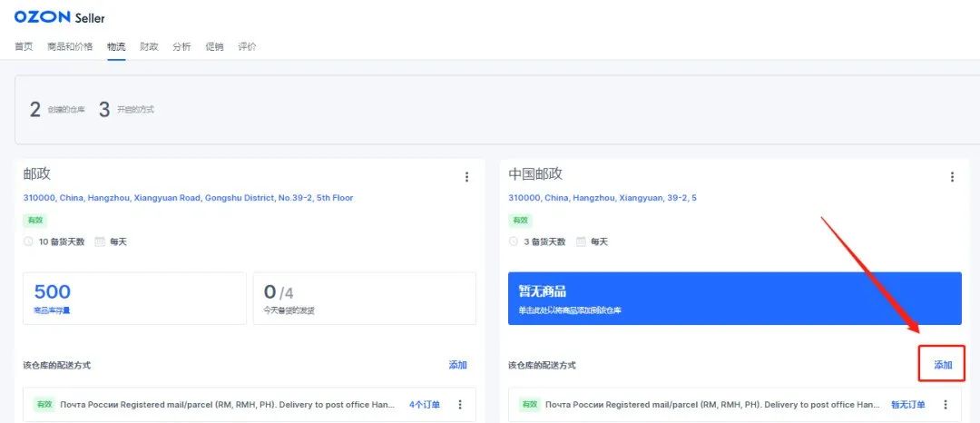Open the 中国邮政 address link ending 39-2, 5
This screenshot has width=980, height=423.
click(x=603, y=198)
